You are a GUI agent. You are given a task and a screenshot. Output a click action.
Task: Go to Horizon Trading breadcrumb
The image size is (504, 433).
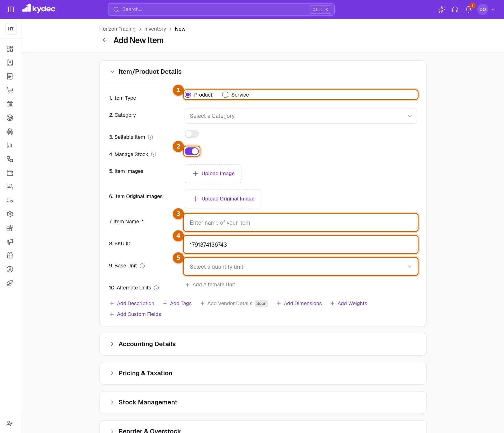117,29
